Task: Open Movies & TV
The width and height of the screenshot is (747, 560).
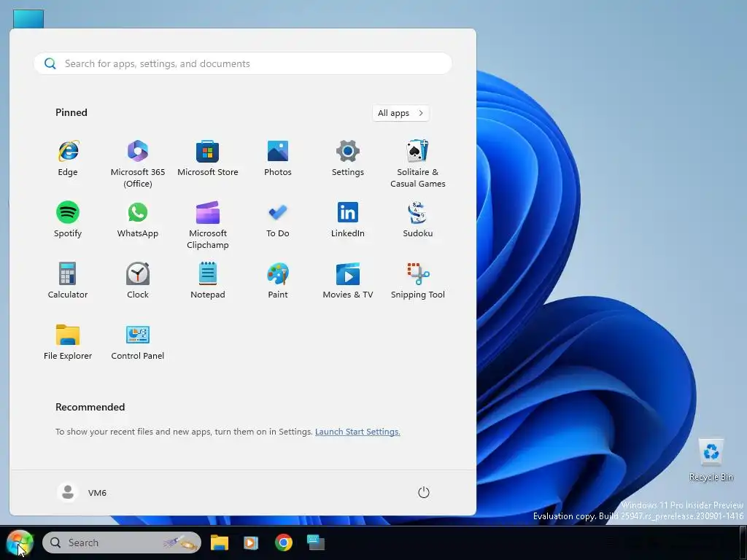Action: coord(348,281)
